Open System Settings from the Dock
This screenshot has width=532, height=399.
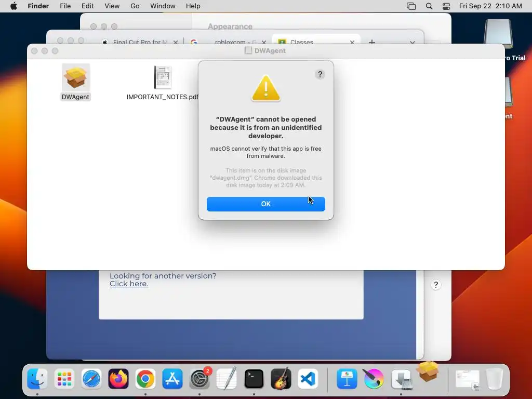[x=199, y=379]
